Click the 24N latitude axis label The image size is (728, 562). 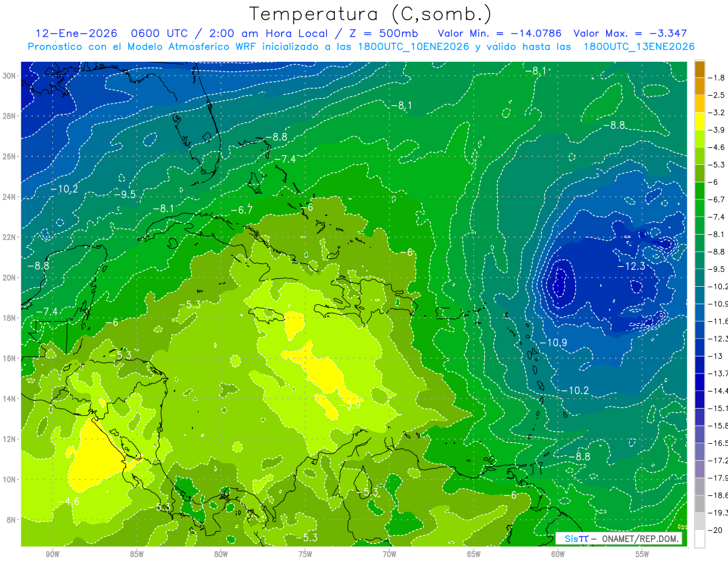coord(10,197)
